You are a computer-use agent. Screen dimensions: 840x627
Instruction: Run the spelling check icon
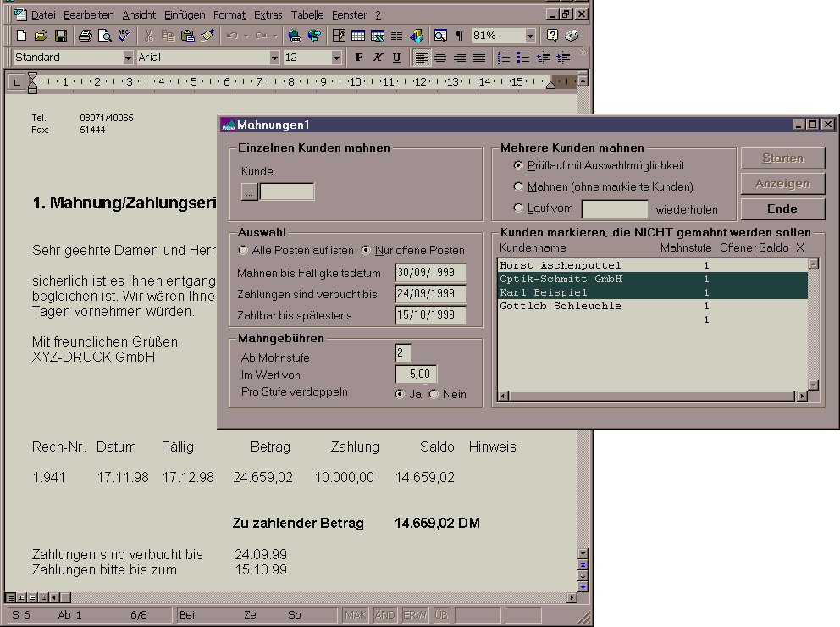click(x=124, y=36)
